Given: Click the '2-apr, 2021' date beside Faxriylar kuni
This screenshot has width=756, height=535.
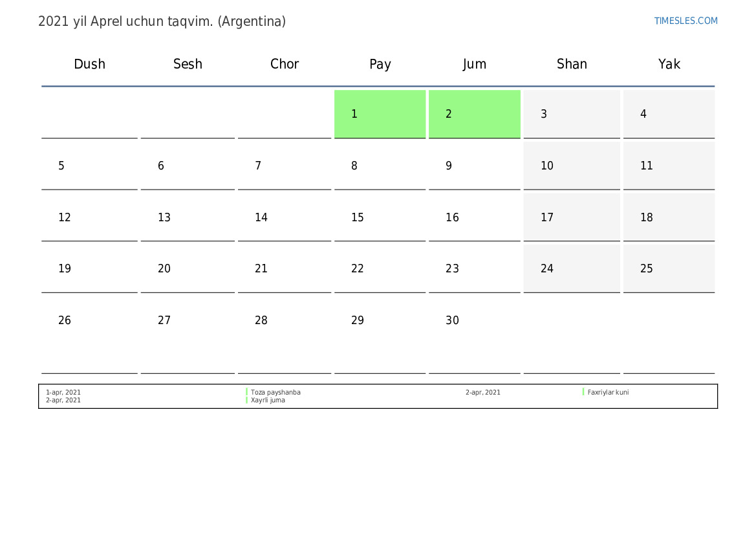Looking at the screenshot, I should (482, 392).
